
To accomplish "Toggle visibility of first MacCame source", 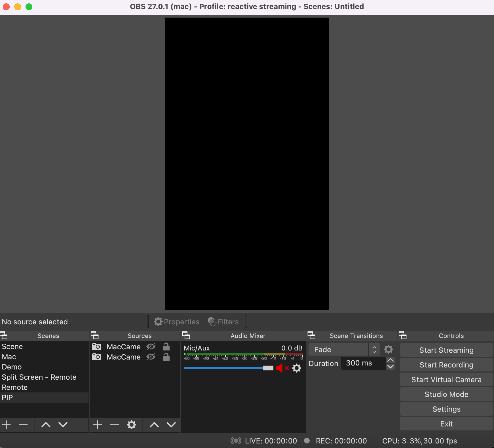I will tap(151, 346).
